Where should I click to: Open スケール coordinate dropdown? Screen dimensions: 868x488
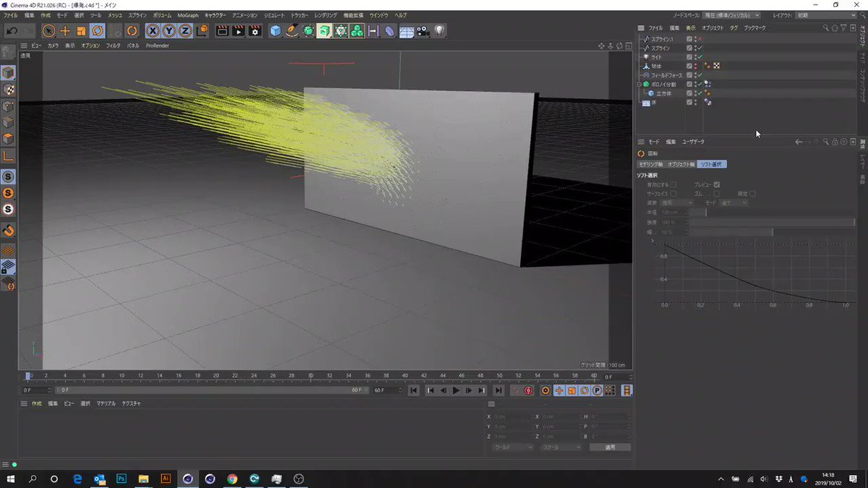point(561,448)
